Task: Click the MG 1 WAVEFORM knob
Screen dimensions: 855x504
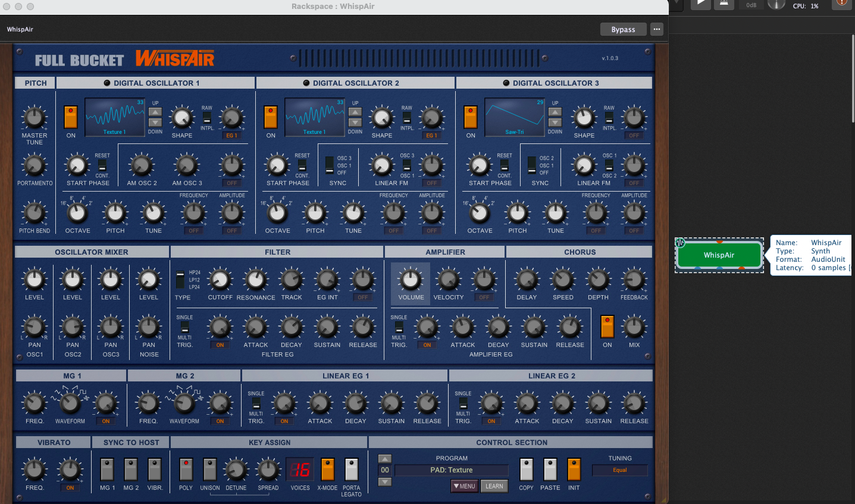Action: [x=70, y=403]
